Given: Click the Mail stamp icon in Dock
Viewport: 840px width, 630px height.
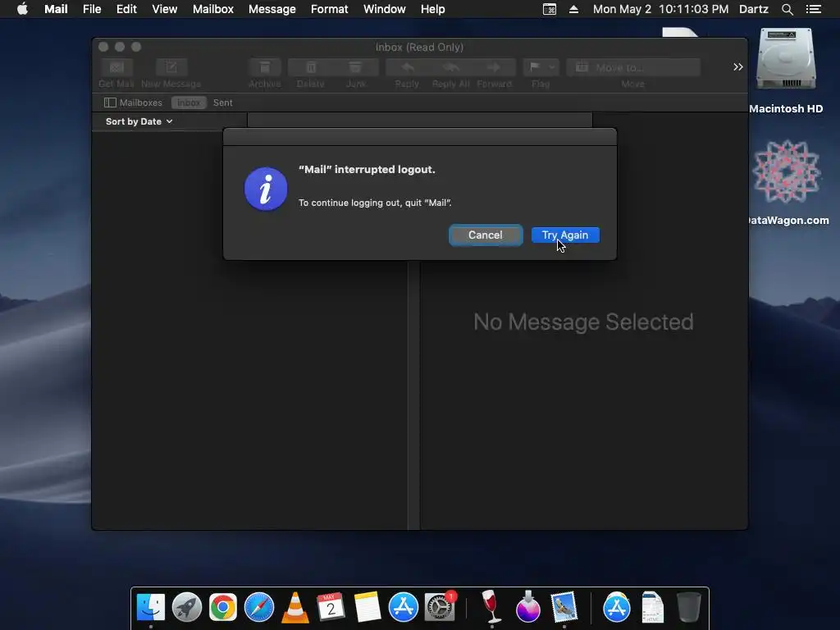Looking at the screenshot, I should click(564, 607).
